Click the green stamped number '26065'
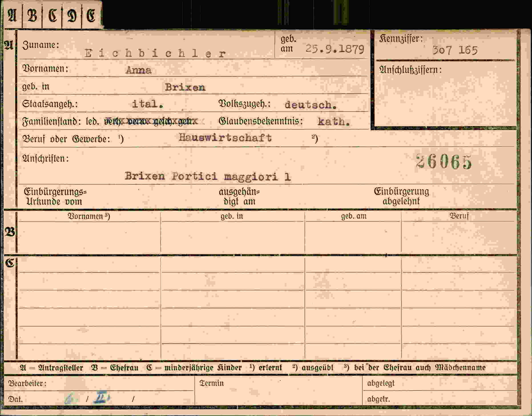This screenshot has width=532, height=416. tap(444, 162)
